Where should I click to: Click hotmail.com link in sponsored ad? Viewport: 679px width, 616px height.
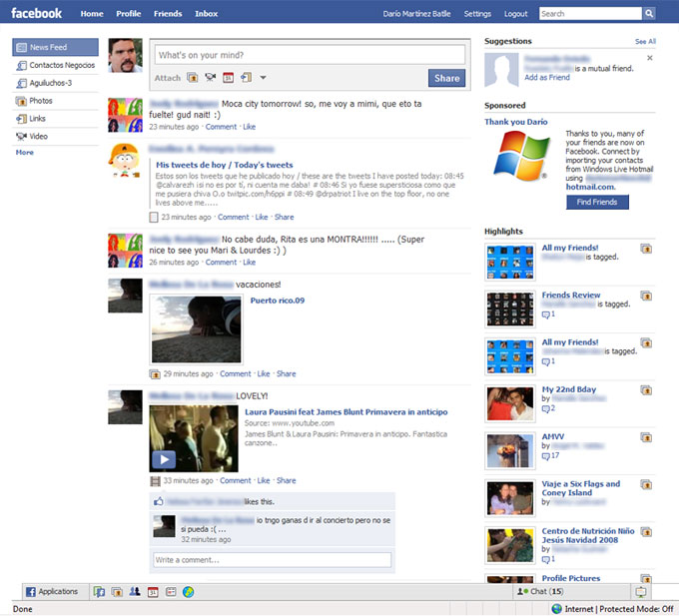coord(591,187)
